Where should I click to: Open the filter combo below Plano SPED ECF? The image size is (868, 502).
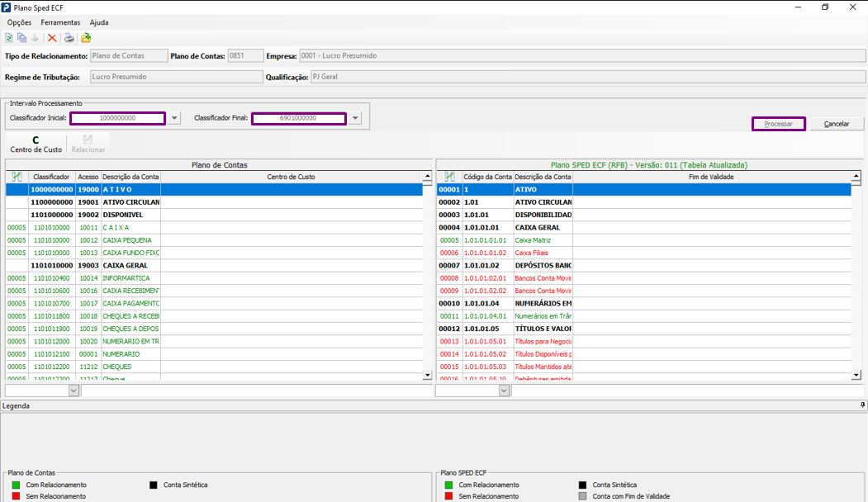click(x=504, y=391)
